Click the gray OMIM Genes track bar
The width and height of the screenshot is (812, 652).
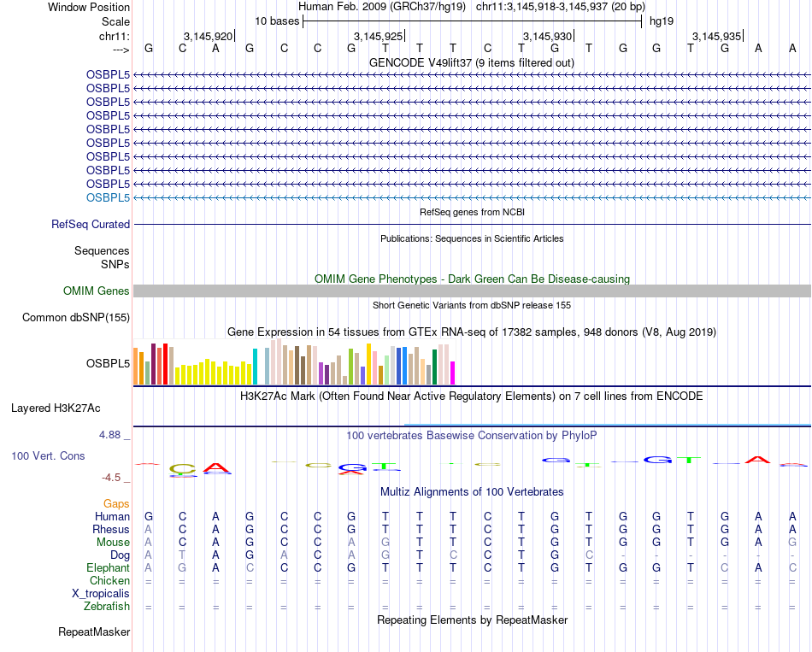coord(472,291)
